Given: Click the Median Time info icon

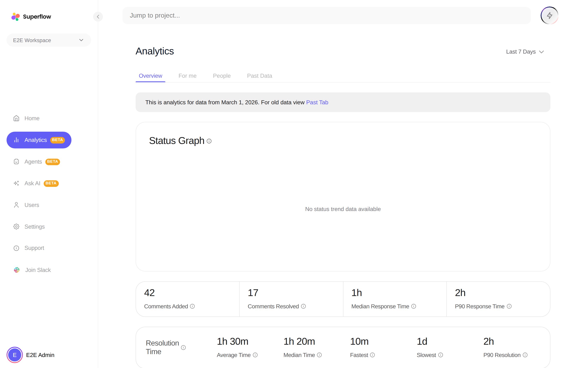Looking at the screenshot, I should pyautogui.click(x=319, y=355).
